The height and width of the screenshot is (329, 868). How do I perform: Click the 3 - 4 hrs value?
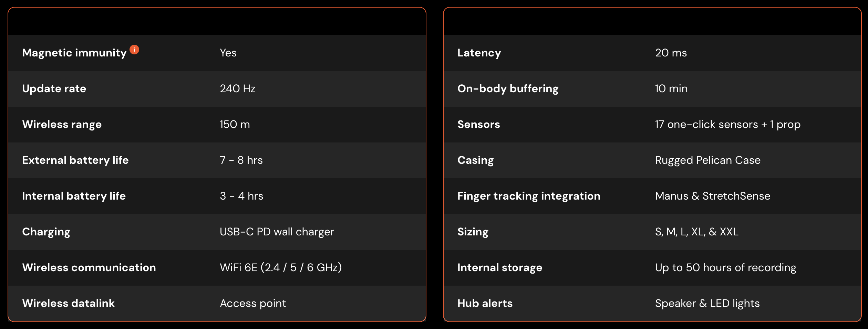pos(241,196)
